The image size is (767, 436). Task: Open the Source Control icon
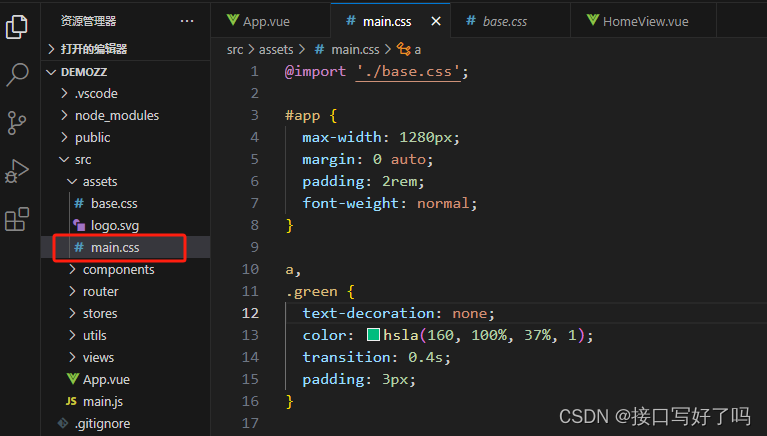coord(17,122)
